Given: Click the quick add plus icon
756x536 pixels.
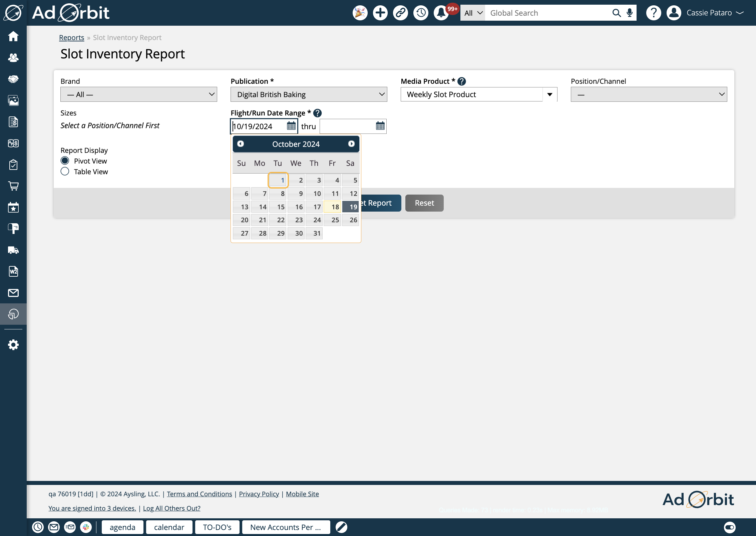Looking at the screenshot, I should coord(380,13).
